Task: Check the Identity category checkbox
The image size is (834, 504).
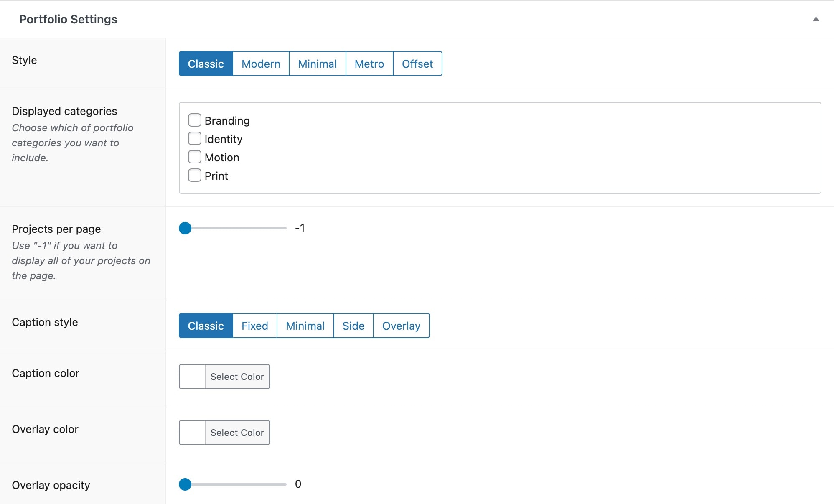Action: point(195,138)
